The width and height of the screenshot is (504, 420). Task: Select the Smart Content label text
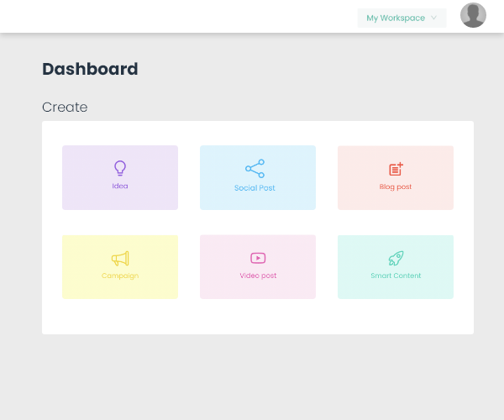coord(396,276)
